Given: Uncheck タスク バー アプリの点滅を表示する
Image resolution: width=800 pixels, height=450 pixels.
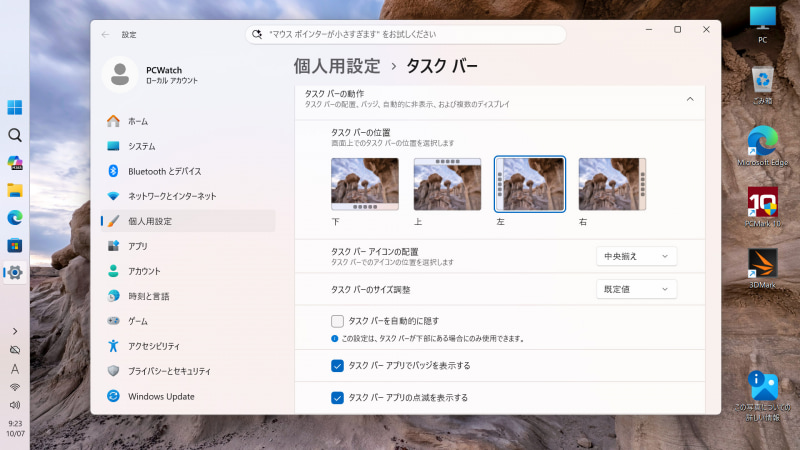Looking at the screenshot, I should [337, 397].
